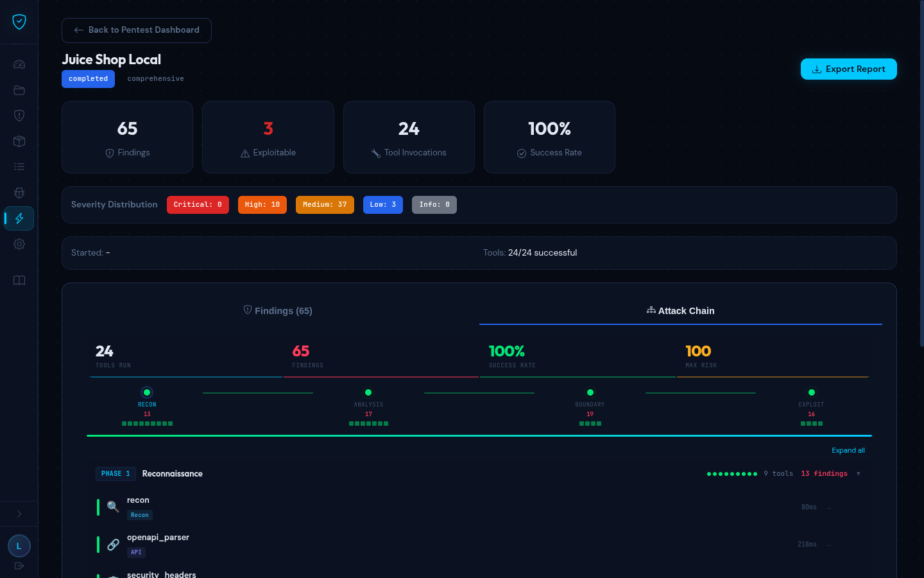Click the Export Report button

click(848, 69)
